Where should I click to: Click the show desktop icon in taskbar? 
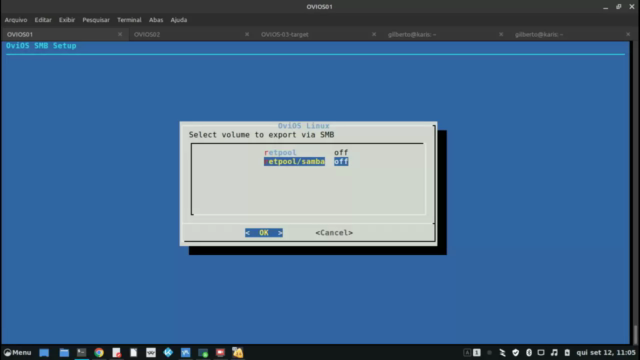tap(44, 353)
